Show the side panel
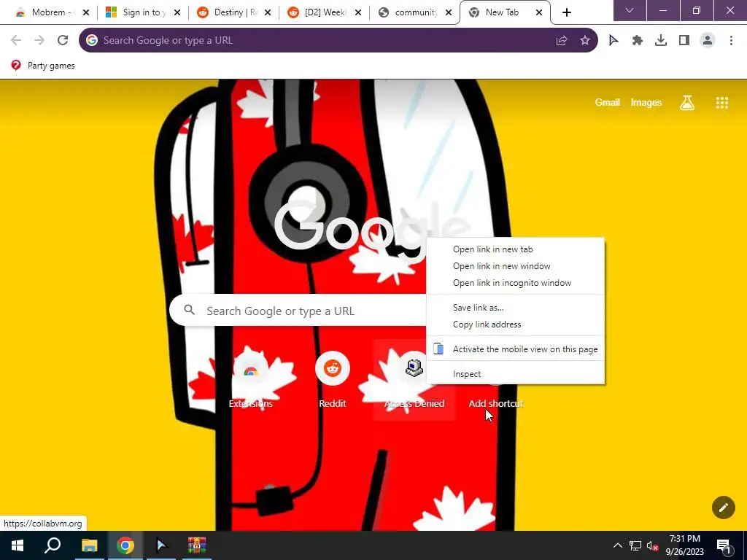This screenshot has width=747, height=560. [x=684, y=41]
